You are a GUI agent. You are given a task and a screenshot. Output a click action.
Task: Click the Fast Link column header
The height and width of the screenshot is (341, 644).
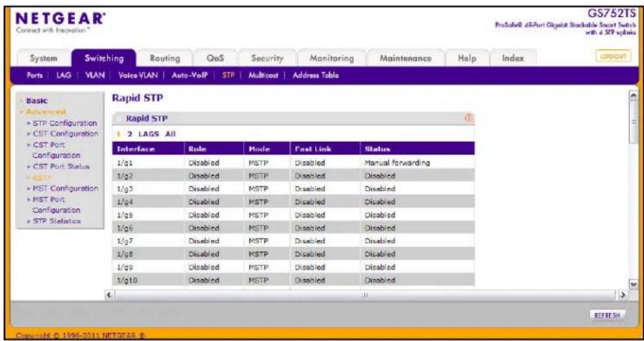click(326, 149)
